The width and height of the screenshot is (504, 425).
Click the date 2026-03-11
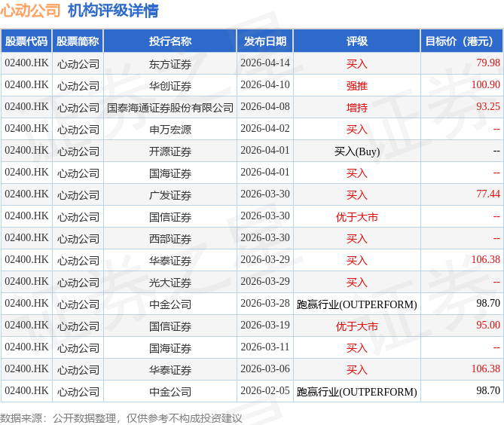point(265,347)
